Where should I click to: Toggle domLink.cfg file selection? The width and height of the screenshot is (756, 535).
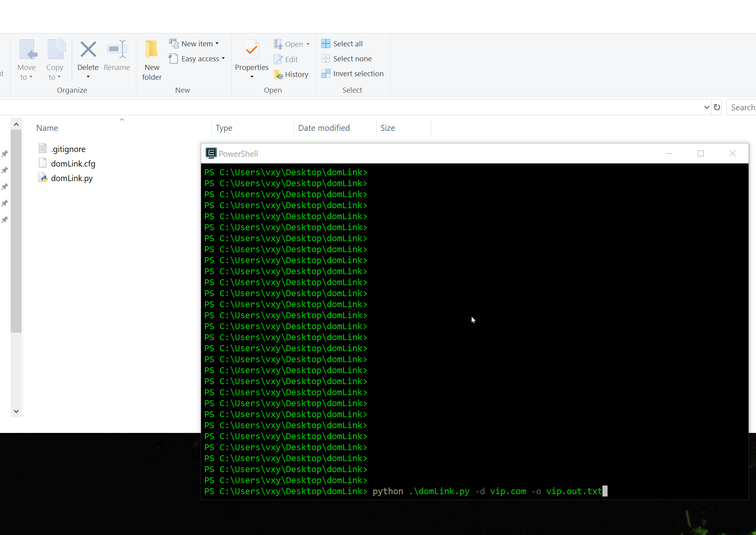pyautogui.click(x=72, y=164)
